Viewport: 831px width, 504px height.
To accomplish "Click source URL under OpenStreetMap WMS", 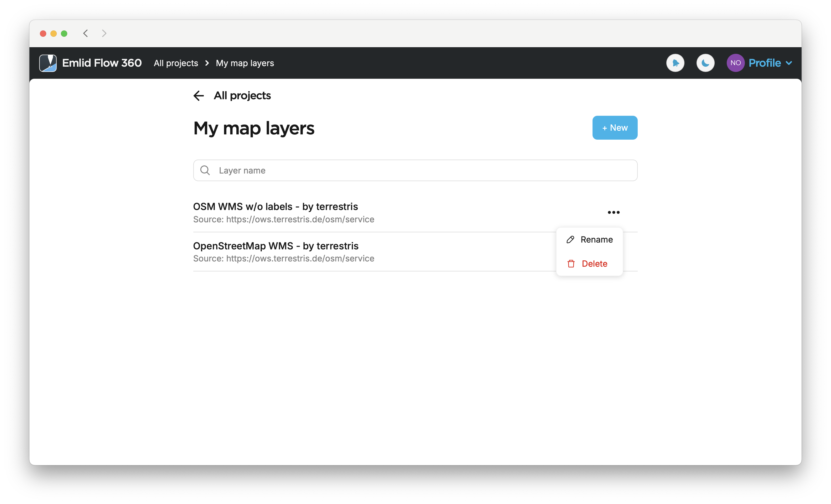I will click(300, 259).
